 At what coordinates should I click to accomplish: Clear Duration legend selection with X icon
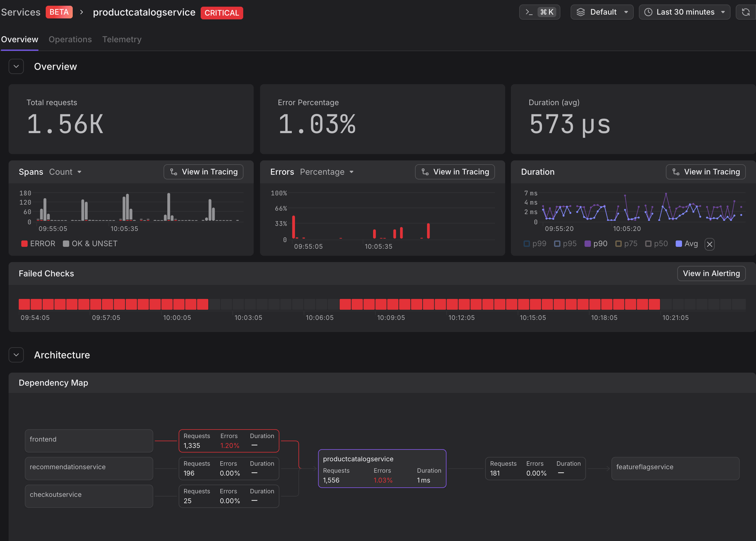[x=709, y=244]
